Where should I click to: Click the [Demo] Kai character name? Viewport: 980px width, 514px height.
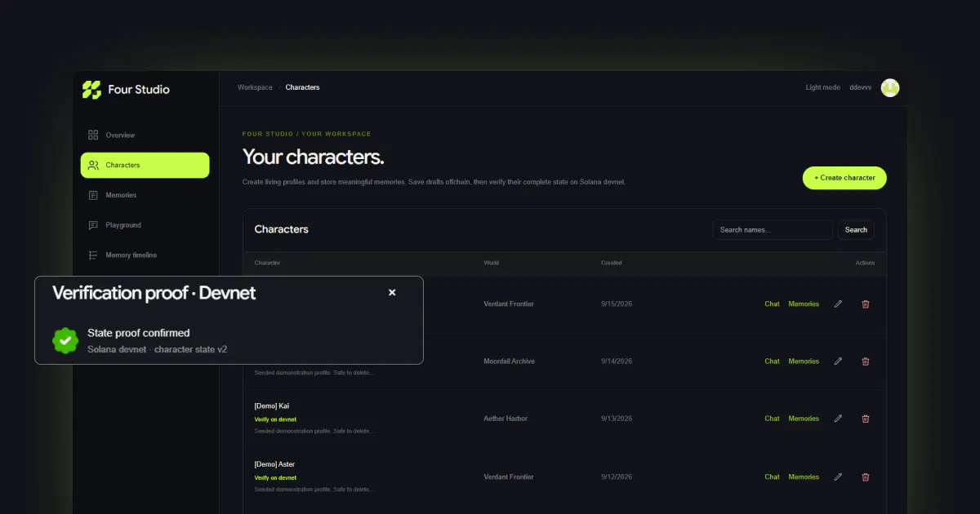click(x=272, y=406)
